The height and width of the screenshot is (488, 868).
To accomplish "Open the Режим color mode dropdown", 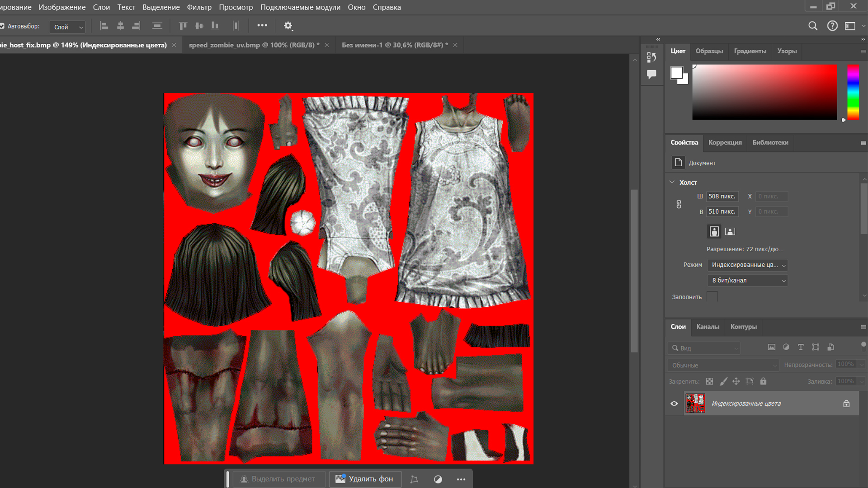I will (x=747, y=265).
